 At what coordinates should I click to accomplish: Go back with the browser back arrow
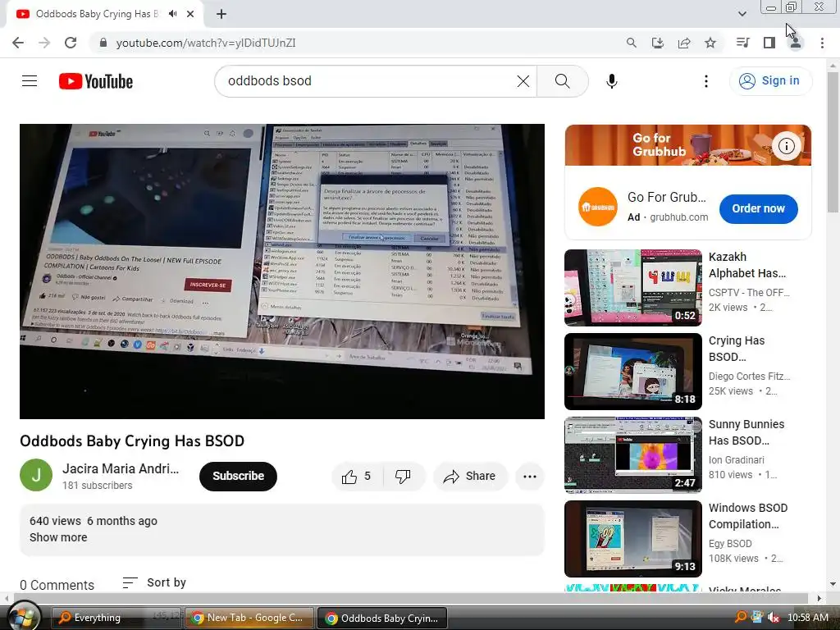[x=18, y=43]
